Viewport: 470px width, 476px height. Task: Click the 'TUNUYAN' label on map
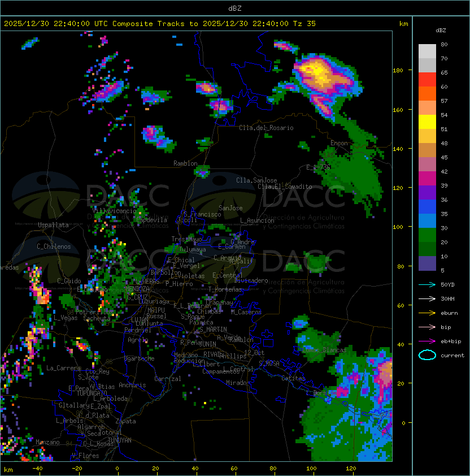tap(120, 440)
